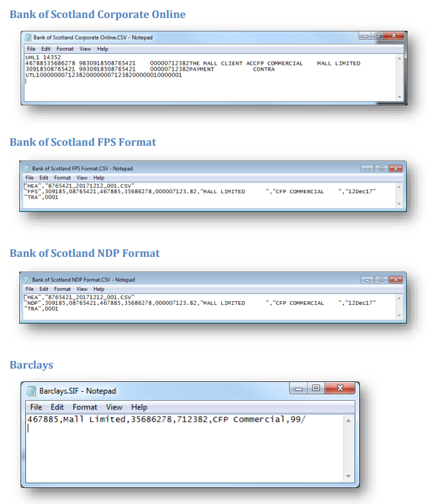
Task: Open Help menu in Corporate Online Notepad window
Action: coord(103,49)
